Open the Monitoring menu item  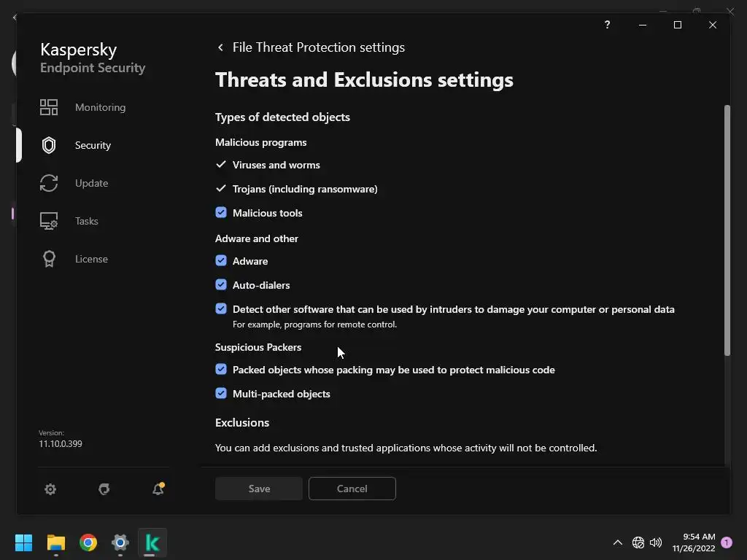pos(100,107)
